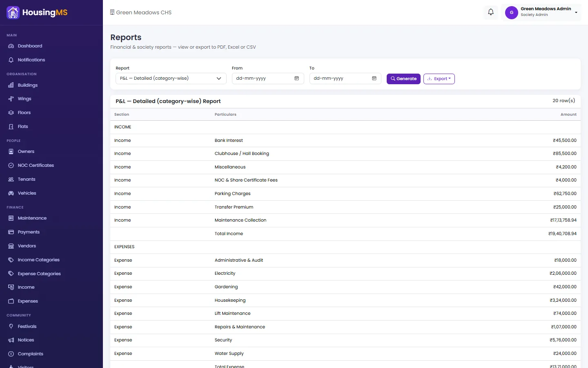Click the Vendors shop icon
Viewport: 588px width, 368px height.
coord(11,246)
